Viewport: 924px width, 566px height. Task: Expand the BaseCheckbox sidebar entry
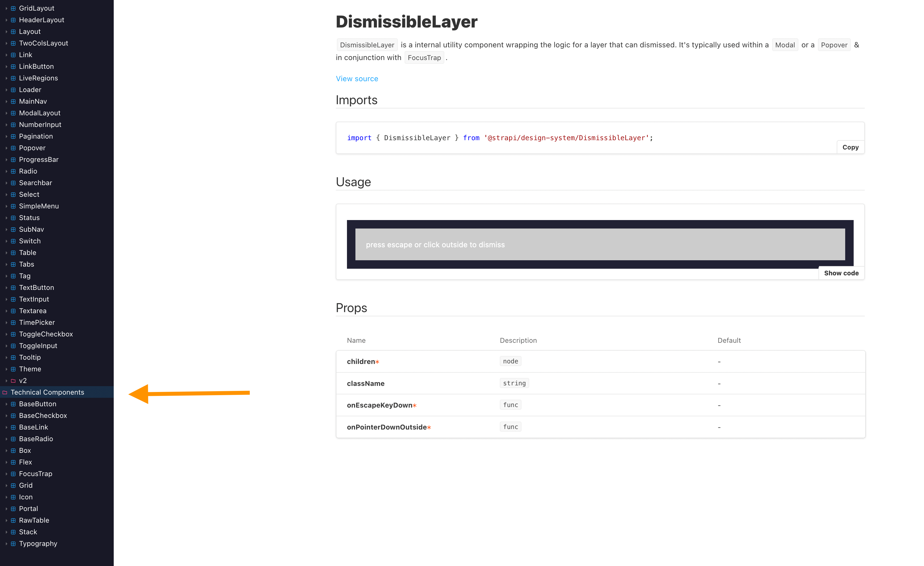click(6, 415)
